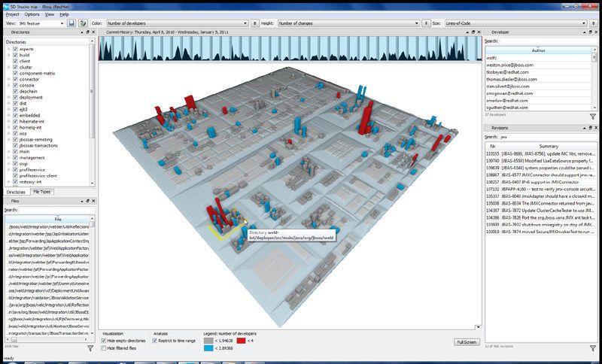The width and height of the screenshot is (602, 364).
Task: Open the Color dropdown showing Number of developers
Action: point(178,23)
